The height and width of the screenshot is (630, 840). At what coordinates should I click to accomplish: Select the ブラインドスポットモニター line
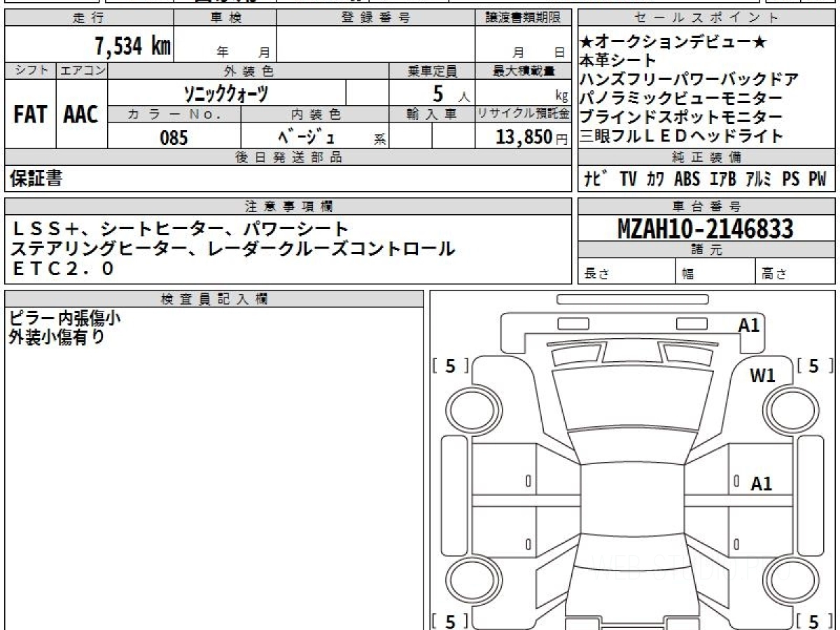click(681, 118)
